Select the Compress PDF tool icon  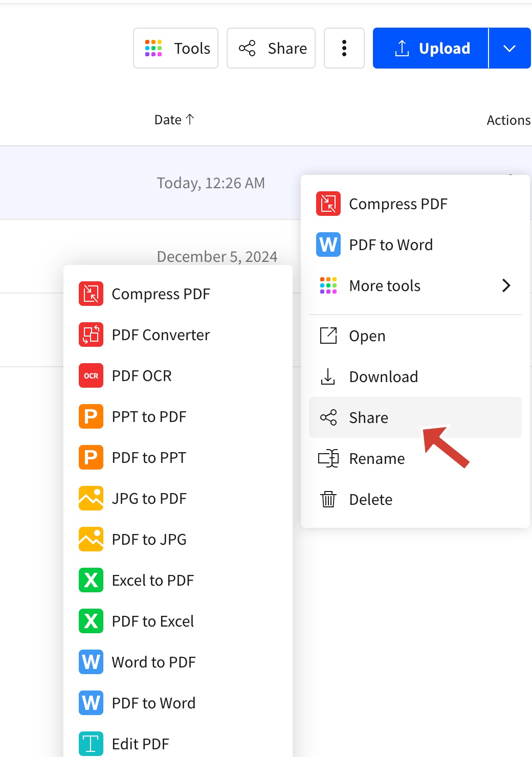(x=91, y=294)
